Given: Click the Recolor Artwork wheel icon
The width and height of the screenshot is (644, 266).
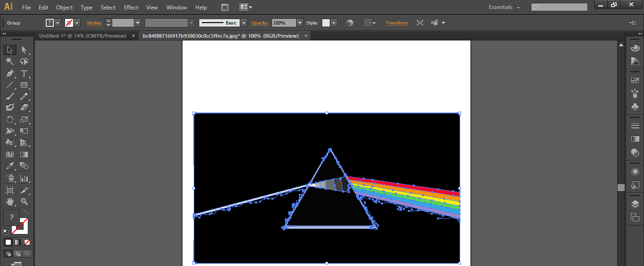Looking at the screenshot, I should [x=349, y=23].
